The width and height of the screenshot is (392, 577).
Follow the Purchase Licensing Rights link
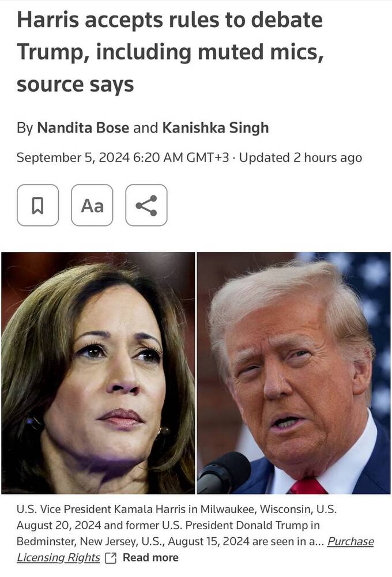coord(195,549)
